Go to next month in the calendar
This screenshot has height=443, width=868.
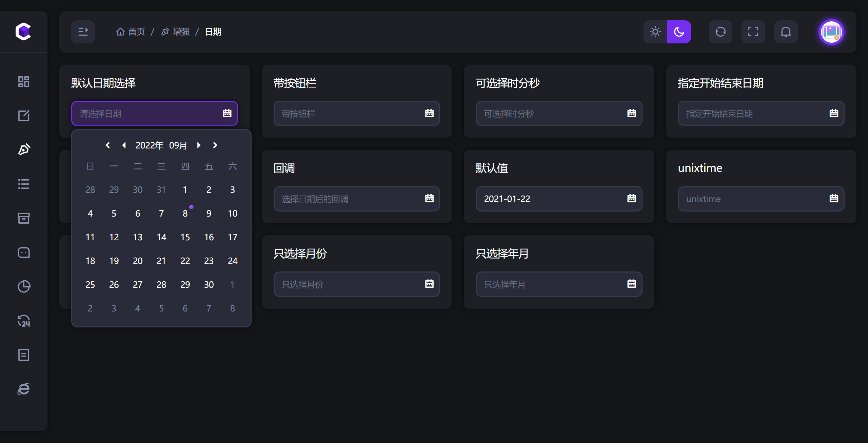[199, 145]
